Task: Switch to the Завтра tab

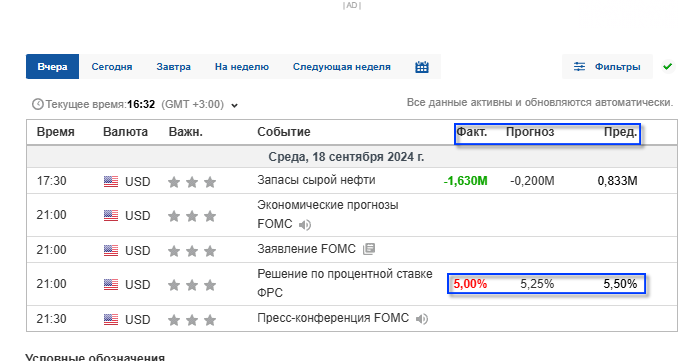Action: pos(173,67)
